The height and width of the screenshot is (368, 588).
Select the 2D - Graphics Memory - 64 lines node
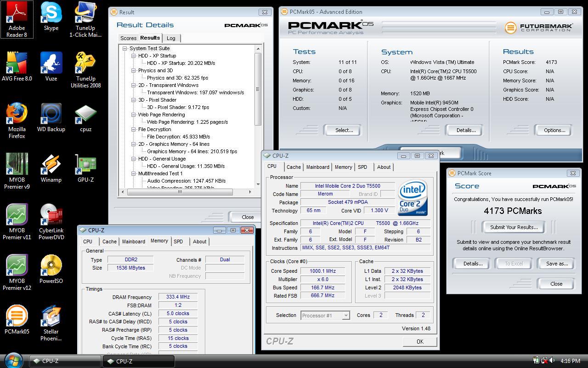click(x=174, y=144)
